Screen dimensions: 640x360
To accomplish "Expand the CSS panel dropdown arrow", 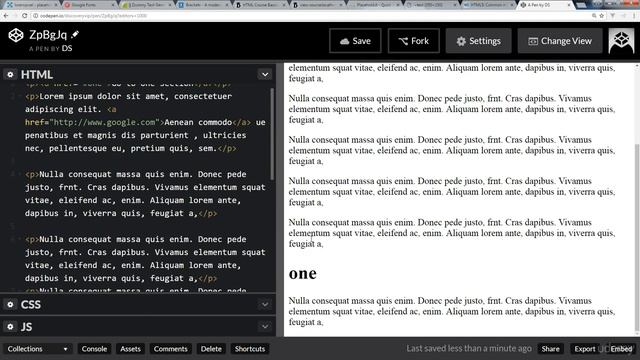I will pyautogui.click(x=265, y=304).
